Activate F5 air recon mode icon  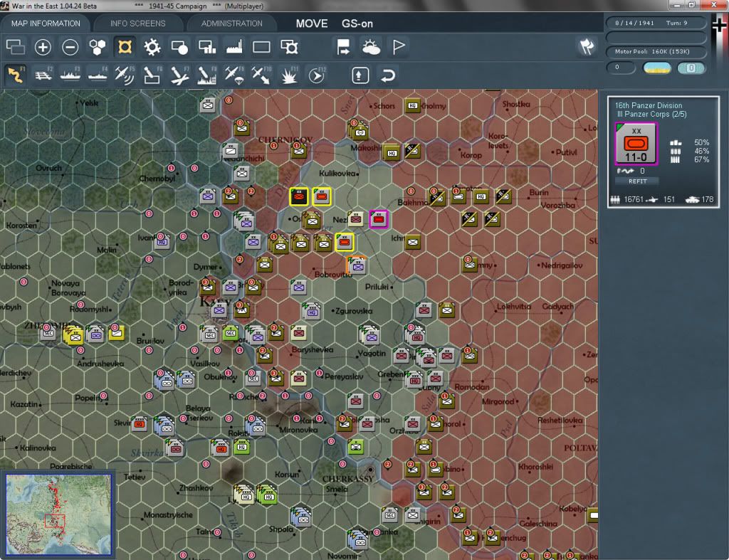(x=125, y=75)
